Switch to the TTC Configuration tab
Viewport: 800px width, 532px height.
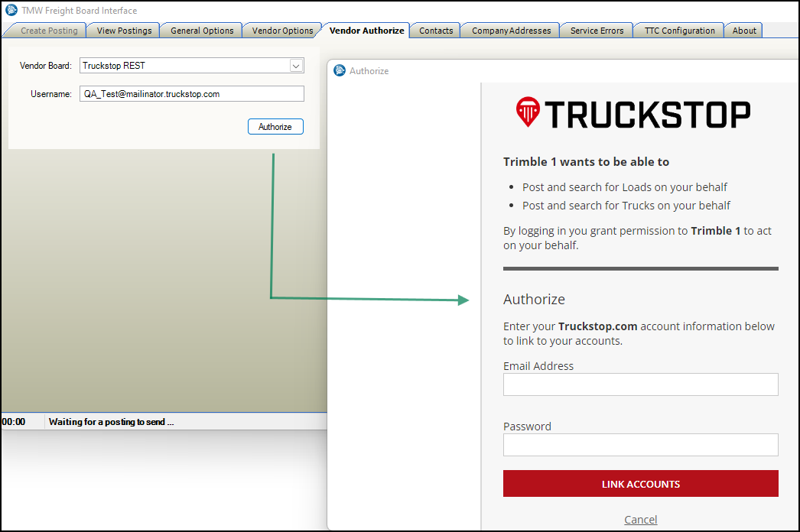tap(678, 30)
